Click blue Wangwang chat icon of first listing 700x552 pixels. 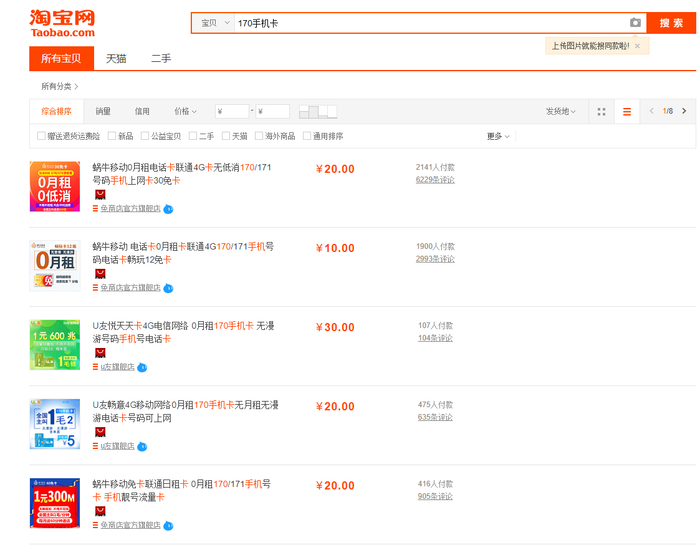click(168, 209)
